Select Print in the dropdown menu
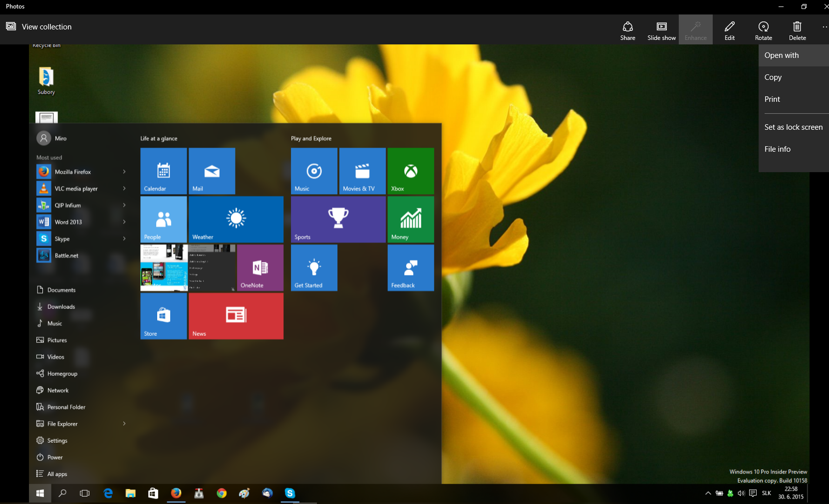829x504 pixels. coord(794,99)
